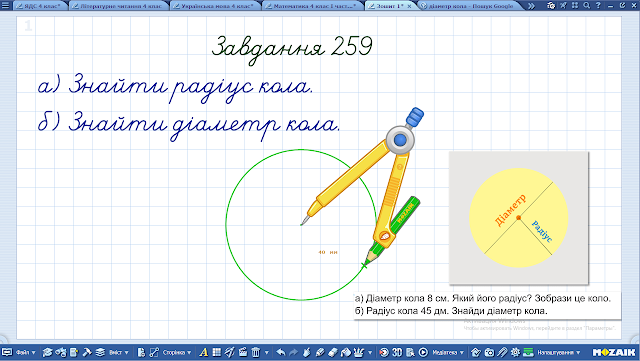Open the graduation cap icon

click(x=47, y=352)
